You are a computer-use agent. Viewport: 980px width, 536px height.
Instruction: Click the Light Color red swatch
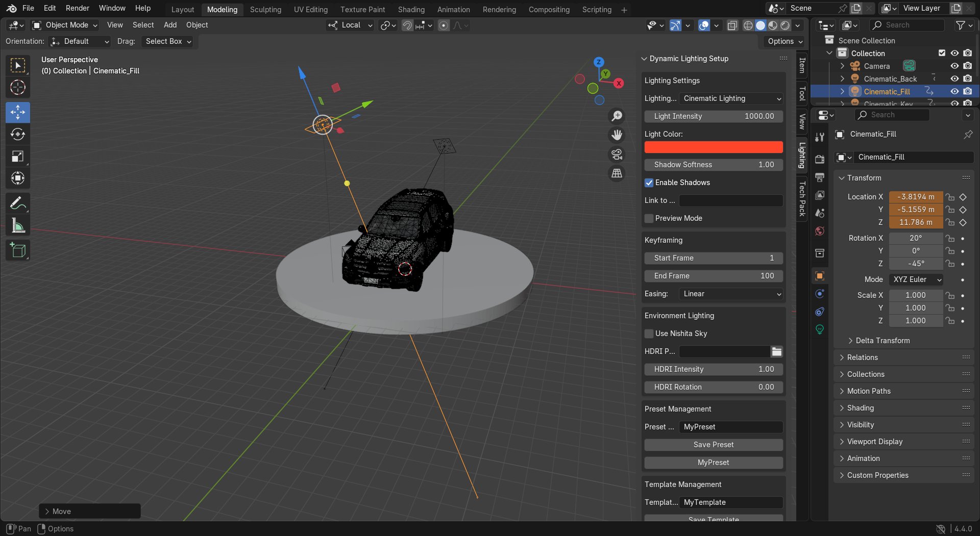point(714,147)
